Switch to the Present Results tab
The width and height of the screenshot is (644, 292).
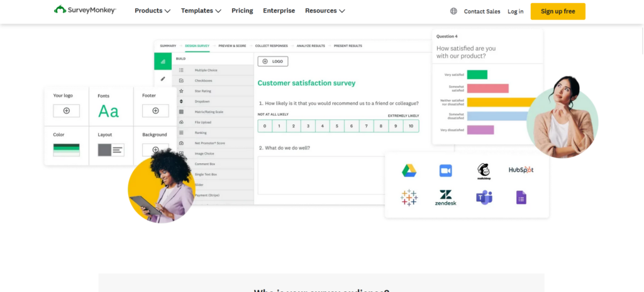[348, 46]
